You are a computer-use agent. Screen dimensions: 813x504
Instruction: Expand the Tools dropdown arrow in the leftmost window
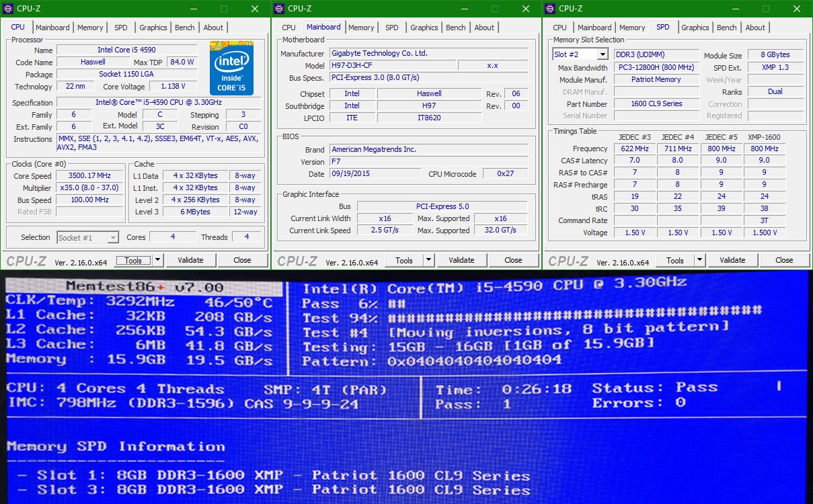tap(157, 260)
